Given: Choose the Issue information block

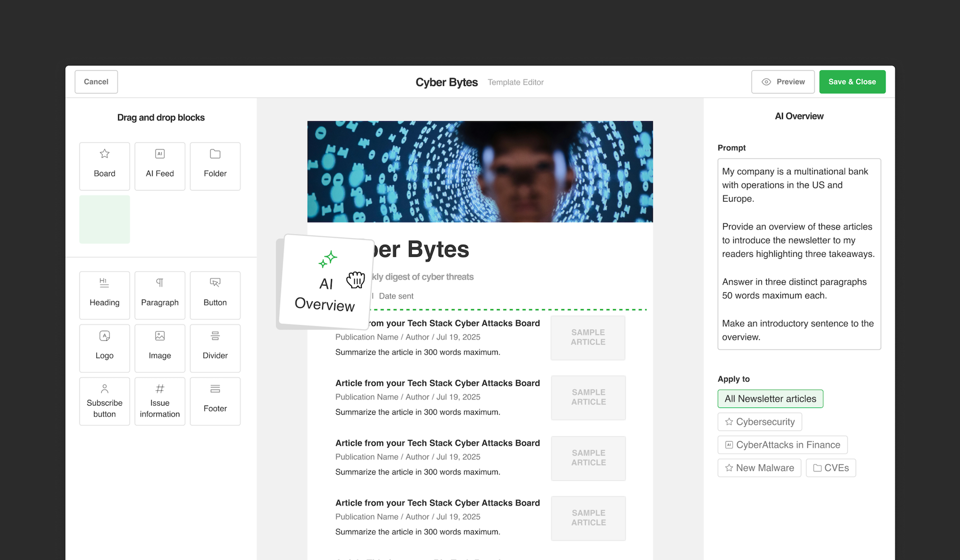Looking at the screenshot, I should coord(159,401).
